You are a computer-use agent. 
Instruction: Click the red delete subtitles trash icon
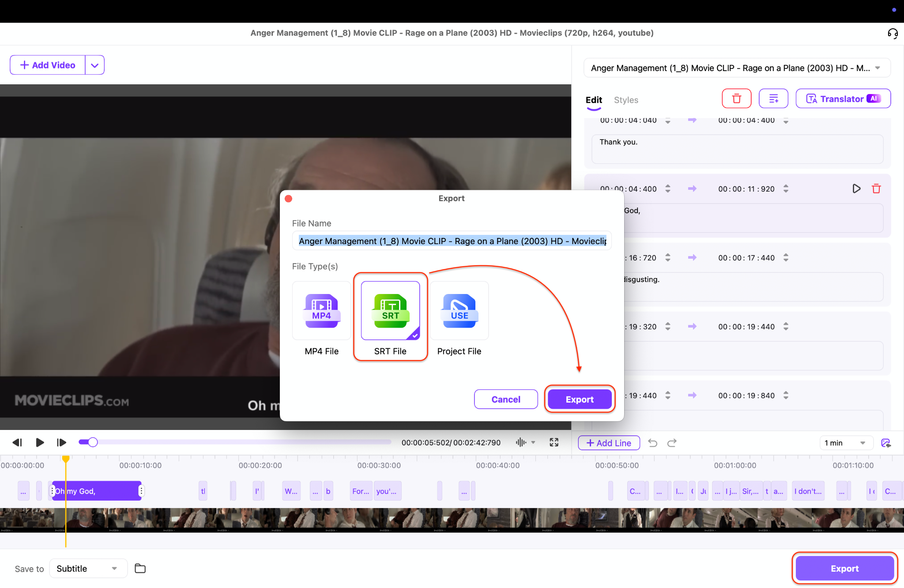[x=736, y=98]
